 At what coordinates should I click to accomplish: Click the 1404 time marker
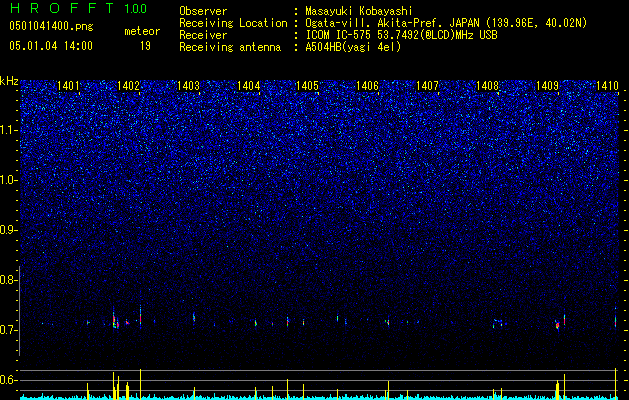248,85
